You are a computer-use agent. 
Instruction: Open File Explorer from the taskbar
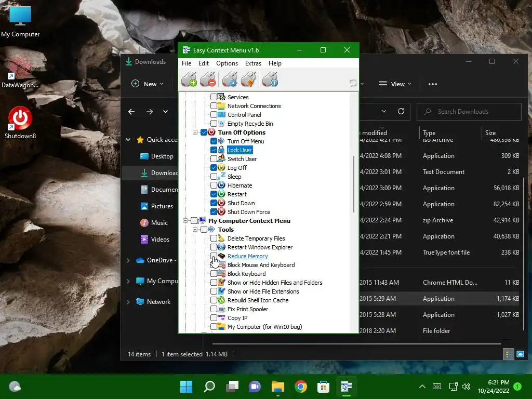click(x=278, y=387)
